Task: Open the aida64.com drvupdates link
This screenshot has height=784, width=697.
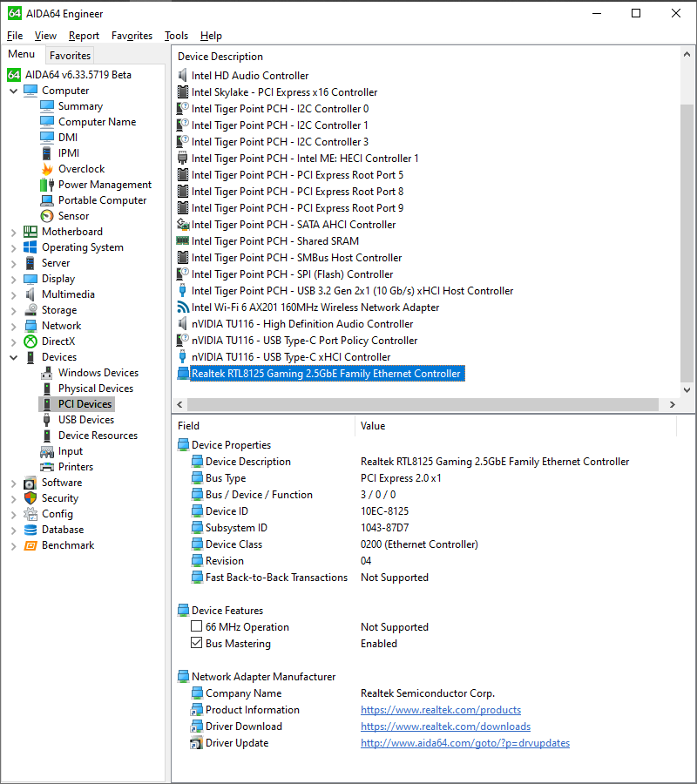Action: (x=465, y=743)
